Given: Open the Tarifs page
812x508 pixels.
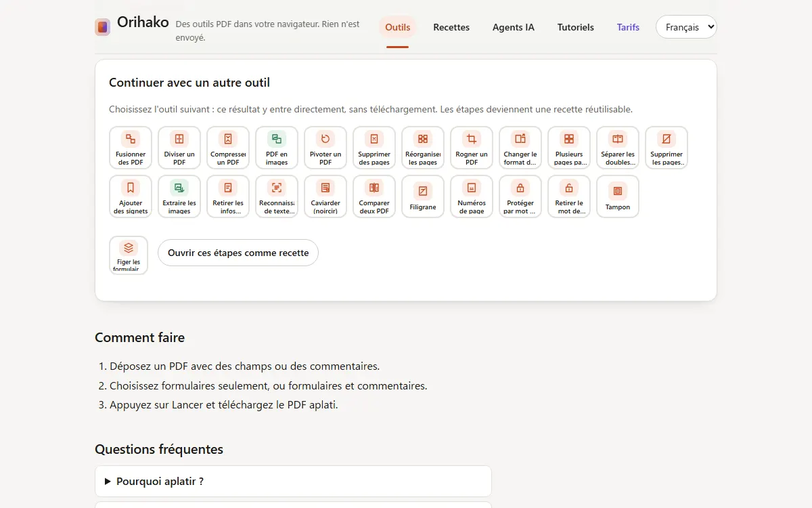Looking at the screenshot, I should tap(628, 27).
